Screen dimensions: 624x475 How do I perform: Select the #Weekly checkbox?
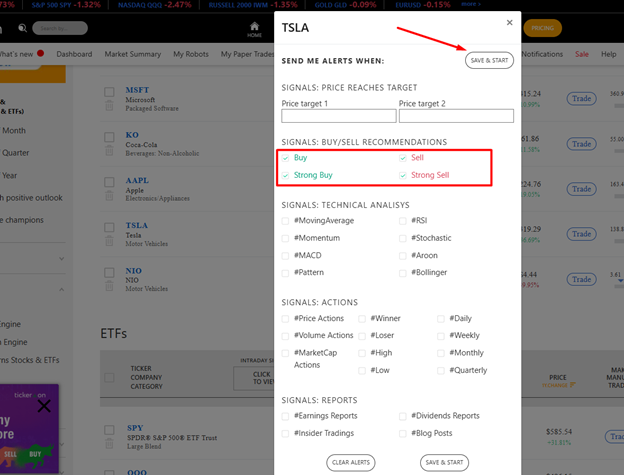pyautogui.click(x=441, y=336)
